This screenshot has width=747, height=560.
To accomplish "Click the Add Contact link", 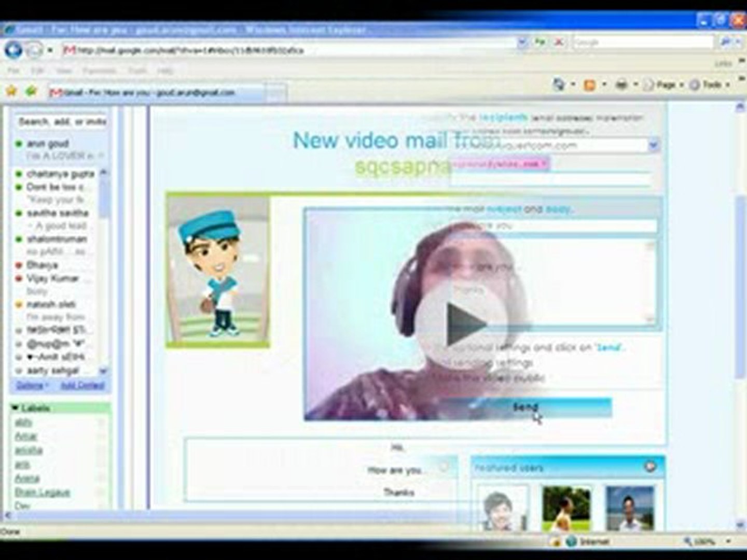I will pyautogui.click(x=82, y=385).
